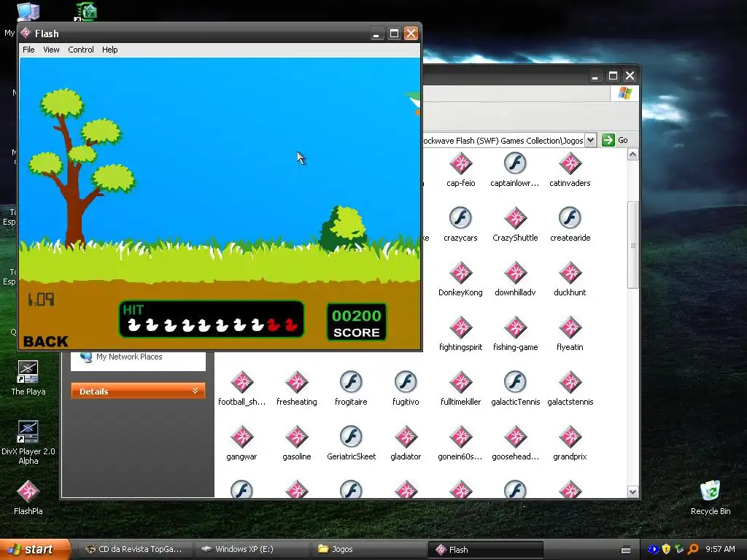Select the galacticTennis file icon
The height and width of the screenshot is (560, 747).
click(x=515, y=382)
